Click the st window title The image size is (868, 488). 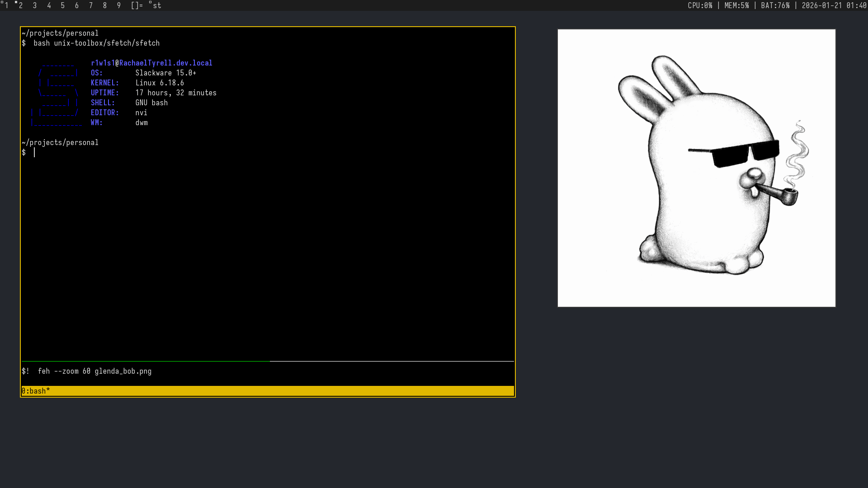156,5
